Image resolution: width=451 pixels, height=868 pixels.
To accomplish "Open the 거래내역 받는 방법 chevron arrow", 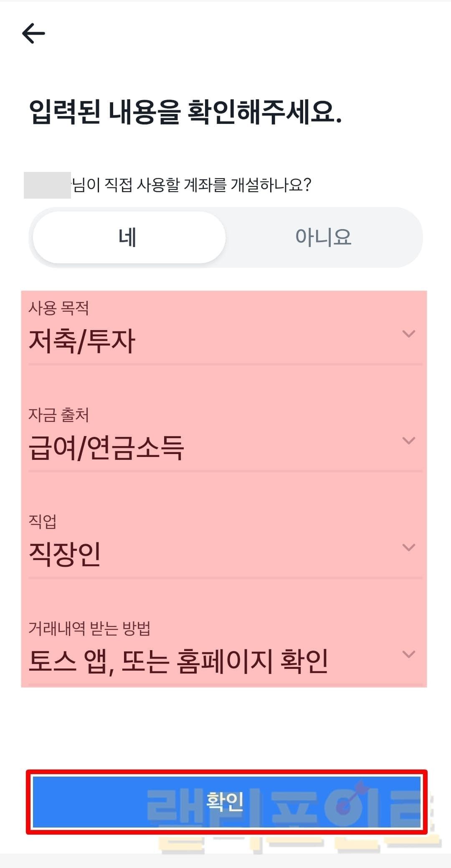I will [x=408, y=654].
